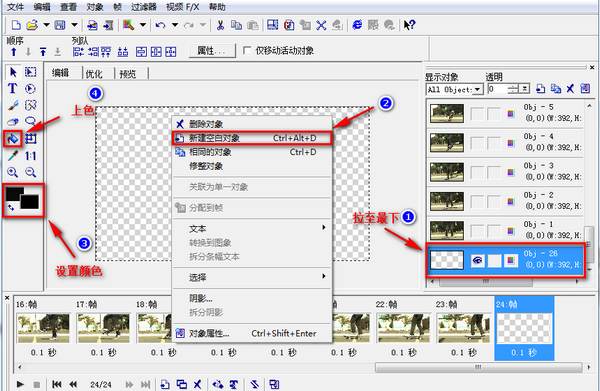The height and width of the screenshot is (391, 600).
Task: Expand the Save dropdown arrow
Action: [x=74, y=25]
